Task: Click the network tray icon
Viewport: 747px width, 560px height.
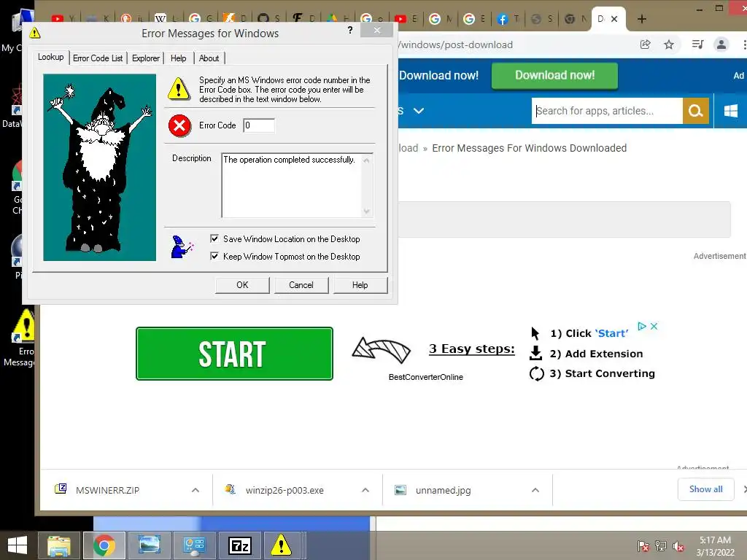Action: coord(661,546)
